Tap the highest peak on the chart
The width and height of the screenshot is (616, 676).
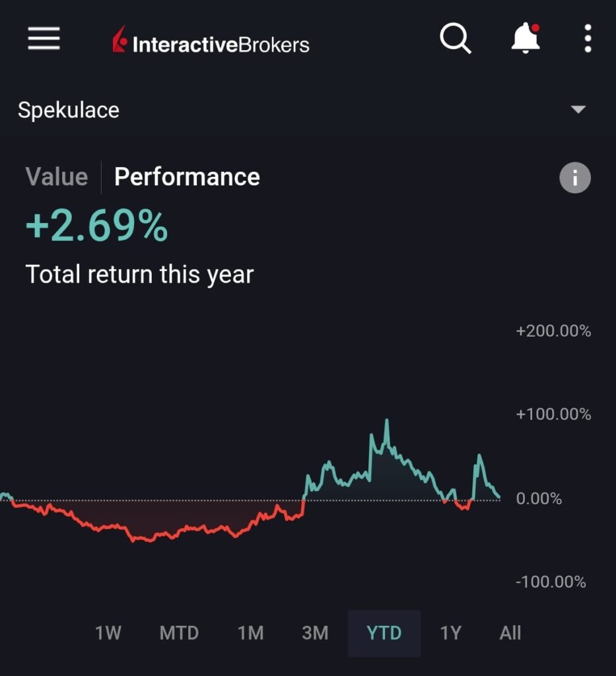[387, 421]
